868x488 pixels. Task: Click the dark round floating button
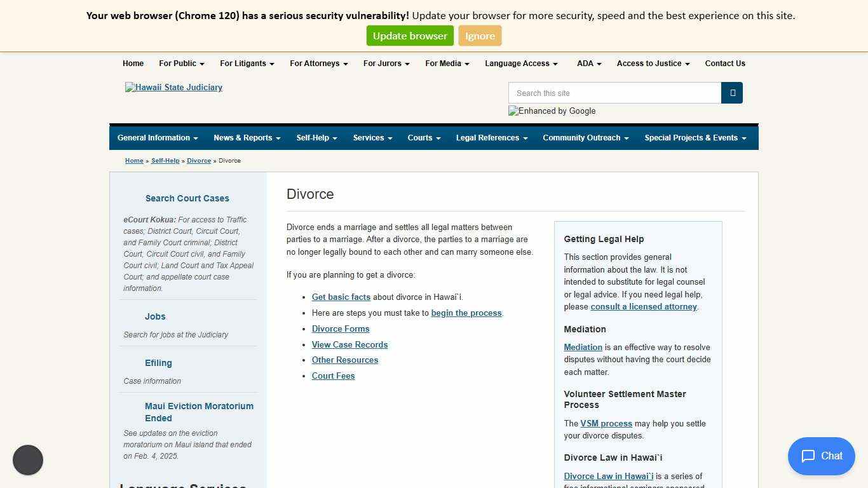[x=28, y=460]
